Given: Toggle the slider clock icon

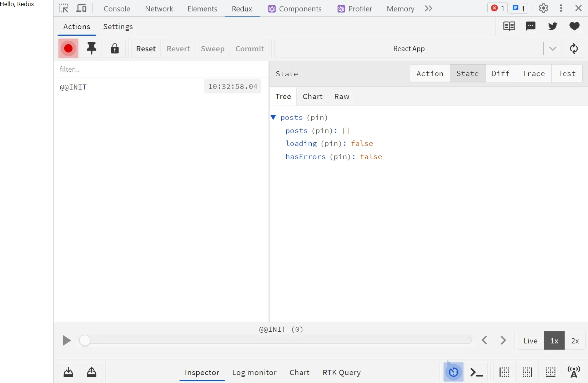Looking at the screenshot, I should click(x=453, y=372).
